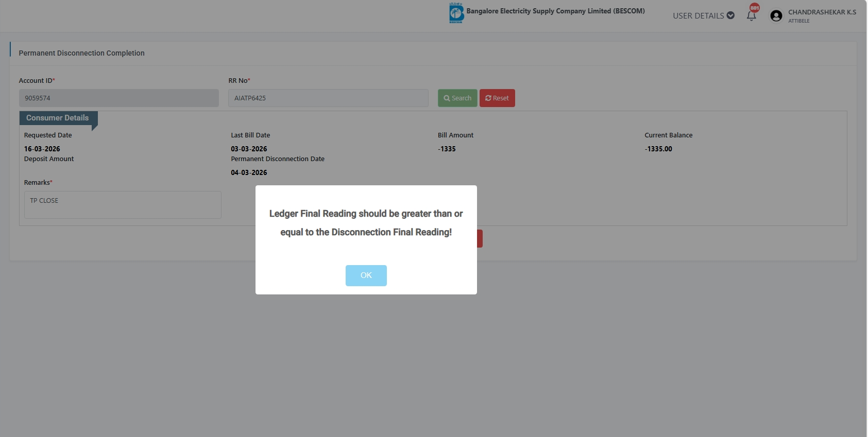Open the notifications bell icon

751,16
